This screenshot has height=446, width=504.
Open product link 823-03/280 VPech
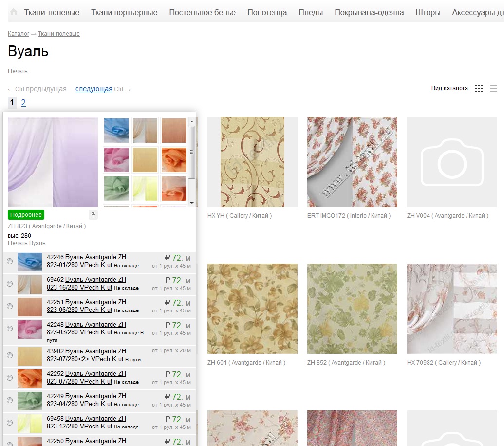87,328
